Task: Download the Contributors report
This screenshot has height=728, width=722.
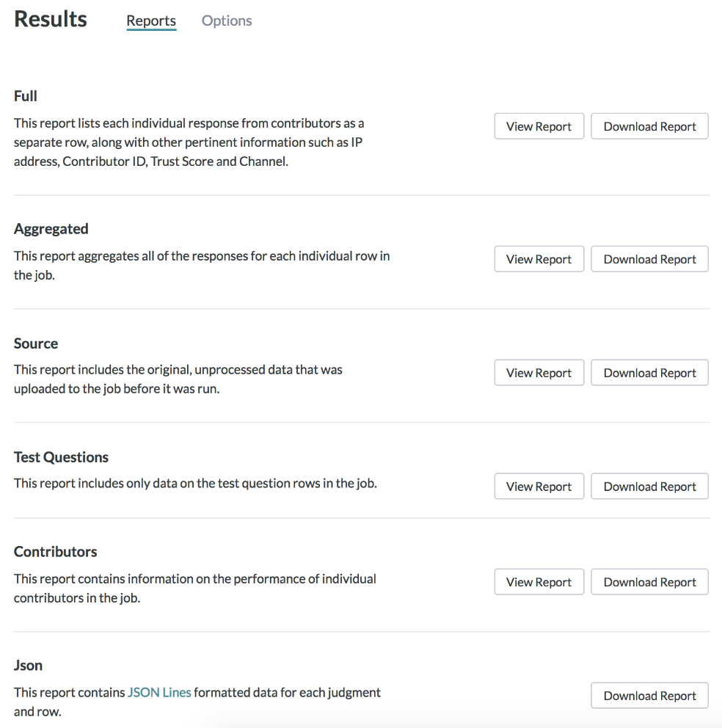Action: coord(649,582)
